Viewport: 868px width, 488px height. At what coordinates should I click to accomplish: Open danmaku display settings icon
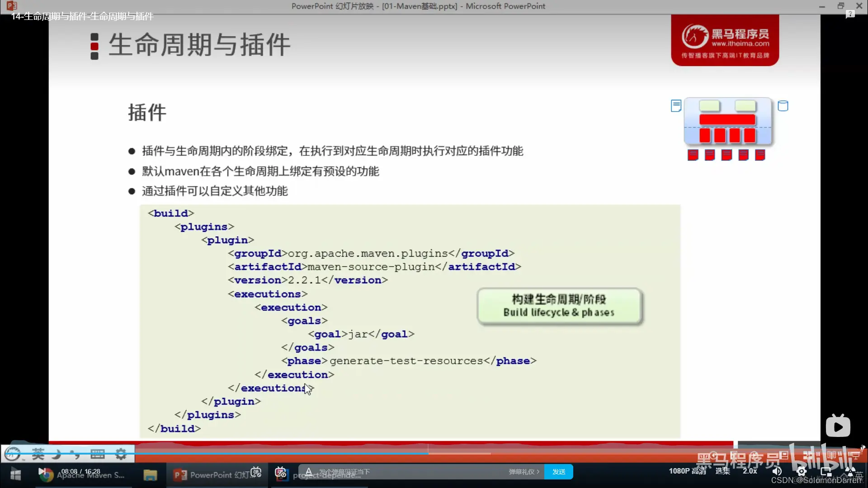pyautogui.click(x=280, y=472)
